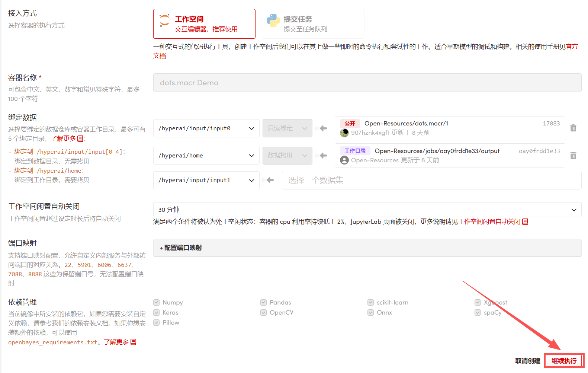Click the 907hznk4xgft user avatar

point(344,133)
